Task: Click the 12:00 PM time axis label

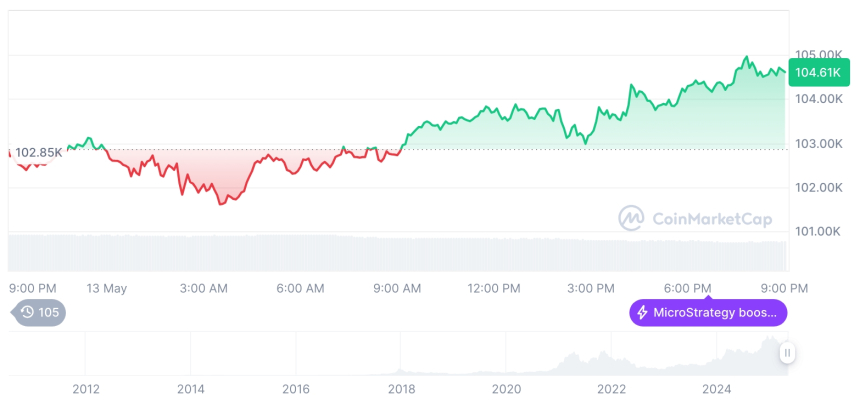Action: (x=494, y=288)
